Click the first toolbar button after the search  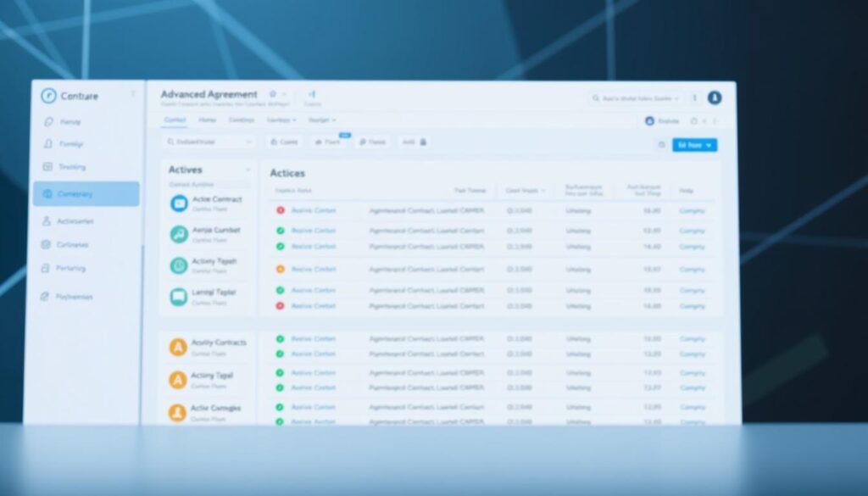(284, 142)
